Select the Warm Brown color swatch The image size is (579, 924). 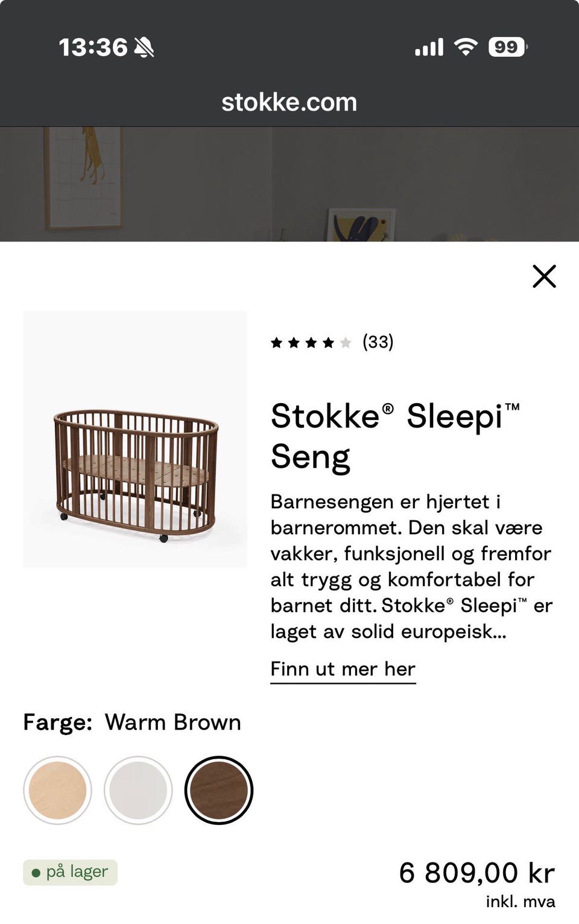coord(218,790)
